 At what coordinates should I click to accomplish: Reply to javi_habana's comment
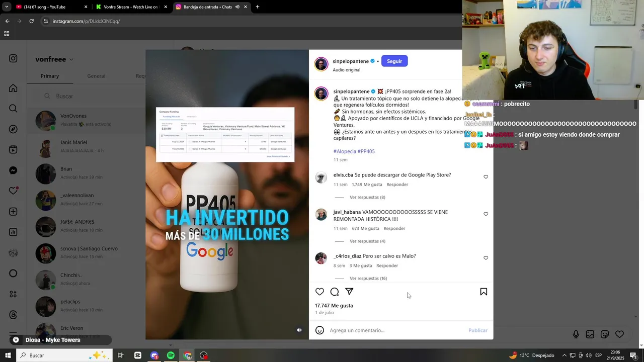pyautogui.click(x=394, y=229)
